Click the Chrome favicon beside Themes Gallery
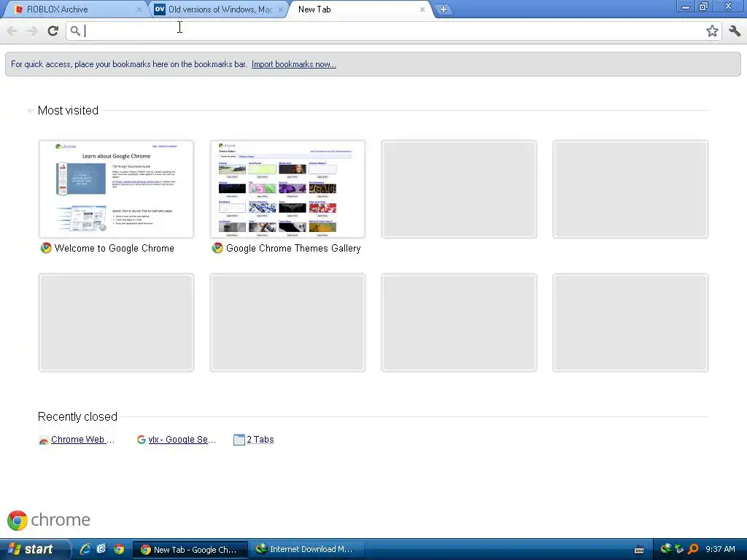 [217, 248]
